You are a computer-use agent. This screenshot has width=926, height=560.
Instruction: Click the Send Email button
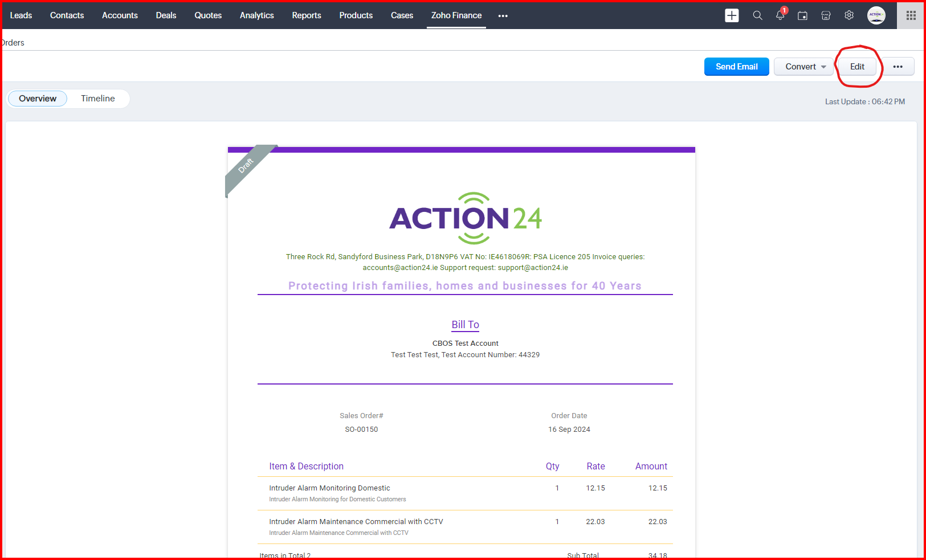pyautogui.click(x=736, y=67)
